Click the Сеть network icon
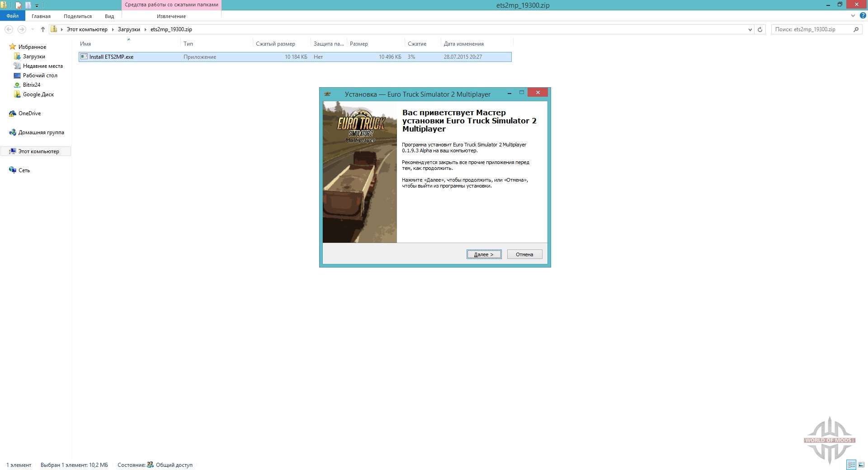Viewport: 868px width, 470px height. pos(13,170)
